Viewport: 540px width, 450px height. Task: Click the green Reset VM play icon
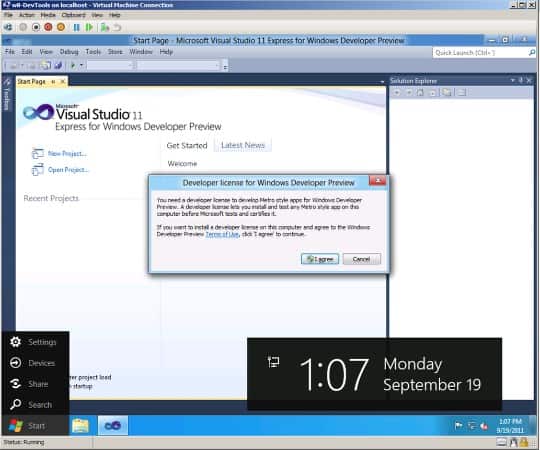point(89,27)
